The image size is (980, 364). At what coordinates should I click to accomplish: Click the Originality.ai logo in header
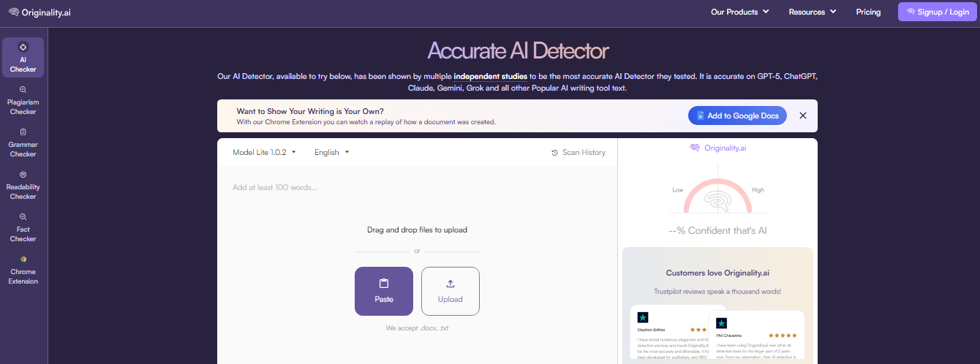(x=39, y=12)
